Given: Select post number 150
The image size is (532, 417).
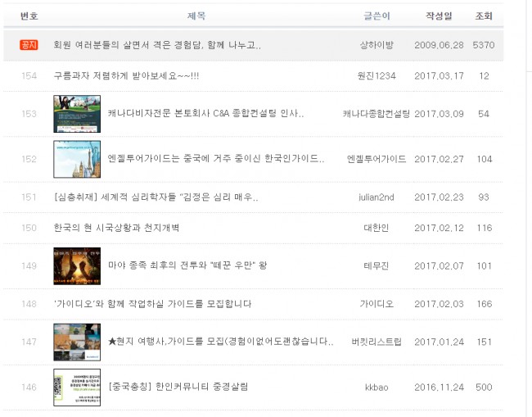Looking at the screenshot, I should click(x=29, y=228).
